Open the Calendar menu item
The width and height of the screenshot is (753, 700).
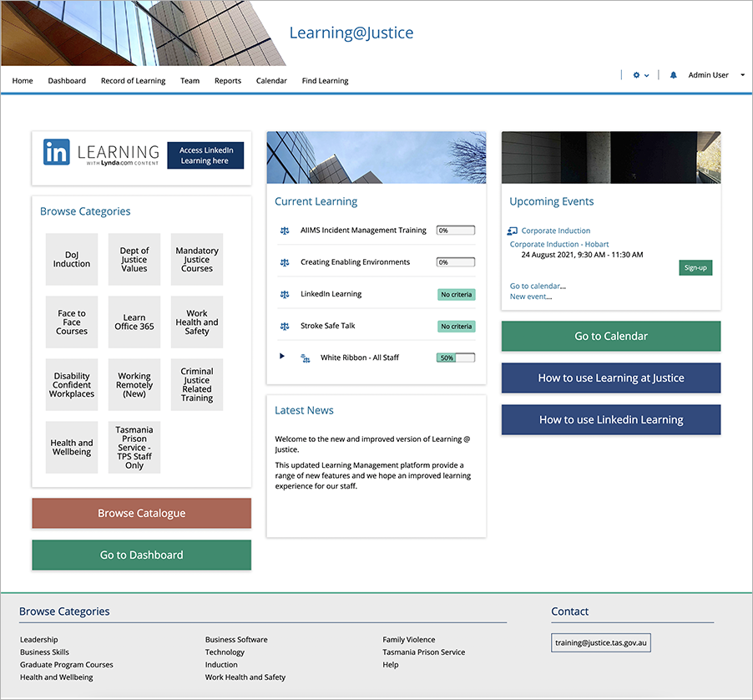click(x=271, y=81)
